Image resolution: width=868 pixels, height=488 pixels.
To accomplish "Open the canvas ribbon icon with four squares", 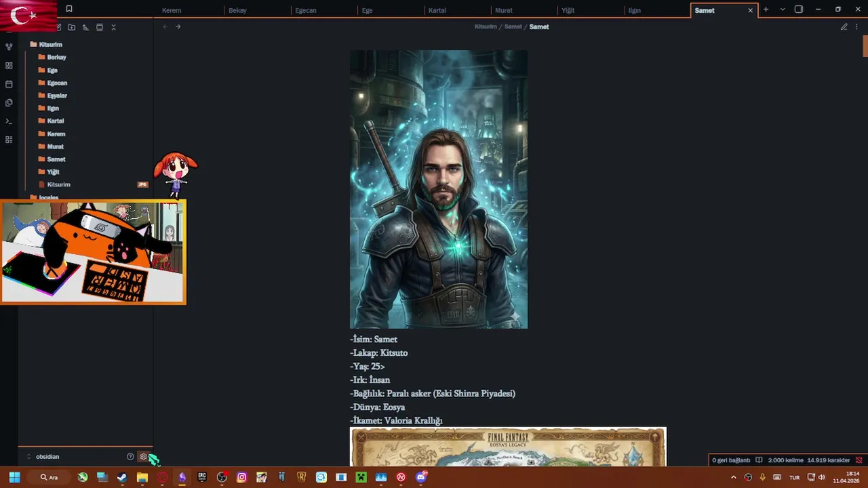I will pos(9,66).
